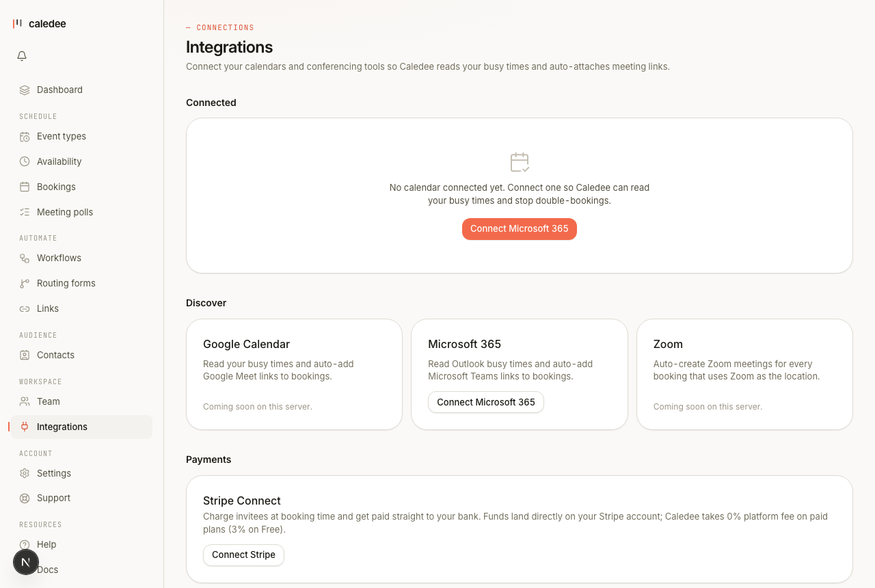Click outlined Connect Microsoft 365 in Discover
The width and height of the screenshot is (875, 588).
[486, 402]
